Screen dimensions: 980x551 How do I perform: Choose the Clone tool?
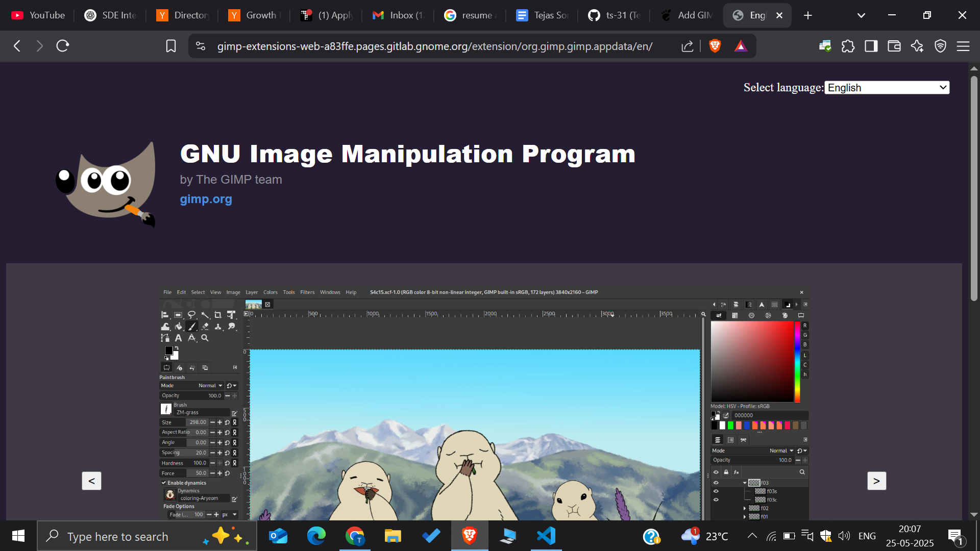click(x=218, y=327)
